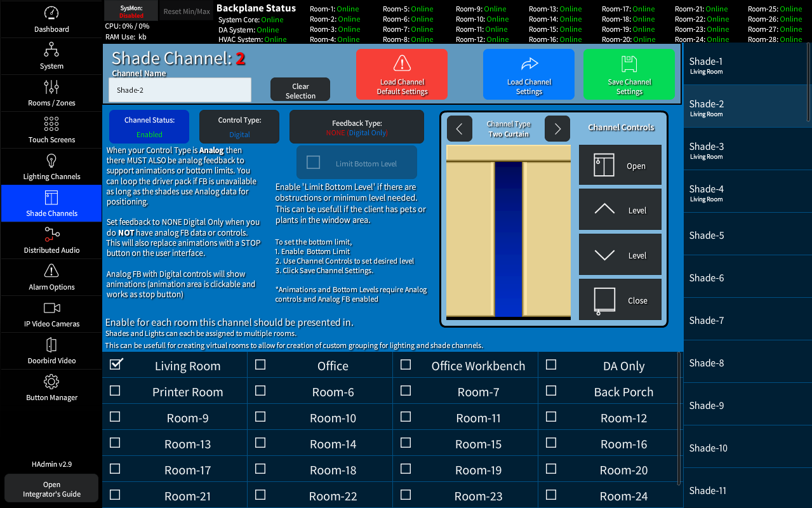Click the Clear Selection button
Screen dimensions: 812x508
(300, 90)
